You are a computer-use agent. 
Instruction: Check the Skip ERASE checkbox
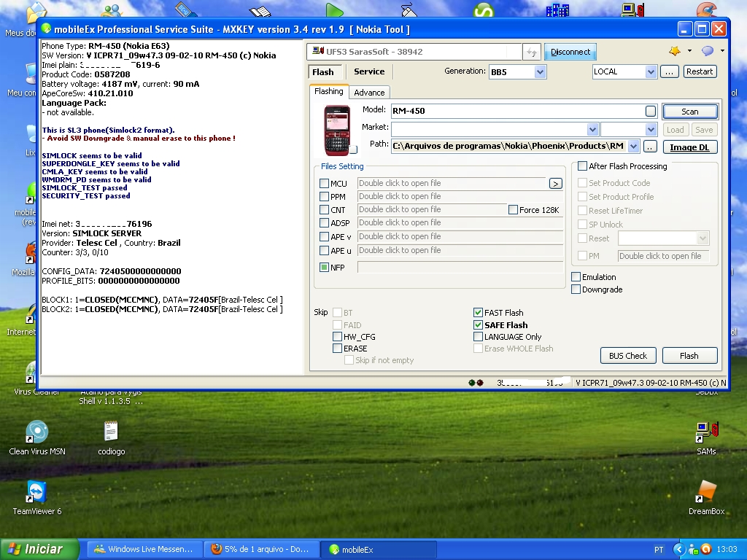(x=337, y=348)
